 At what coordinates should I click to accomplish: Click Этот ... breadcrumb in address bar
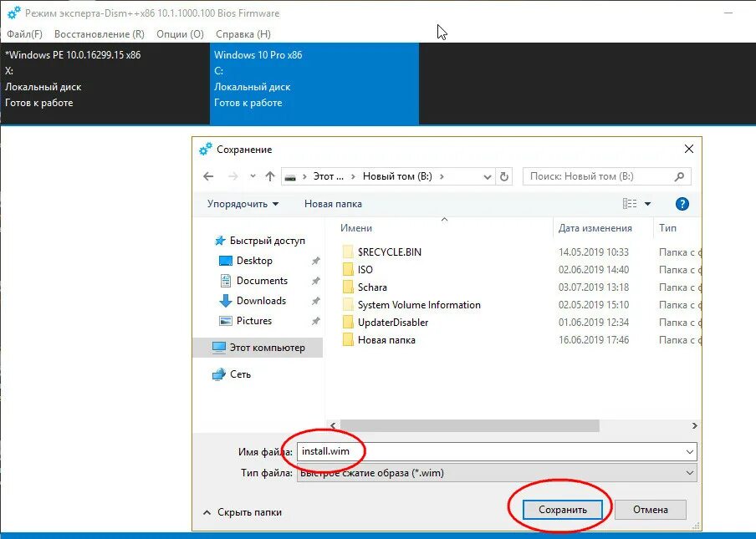coord(329,176)
